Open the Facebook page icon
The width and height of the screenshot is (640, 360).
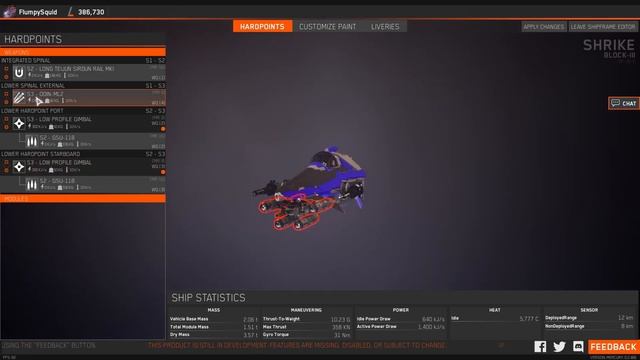point(540,347)
